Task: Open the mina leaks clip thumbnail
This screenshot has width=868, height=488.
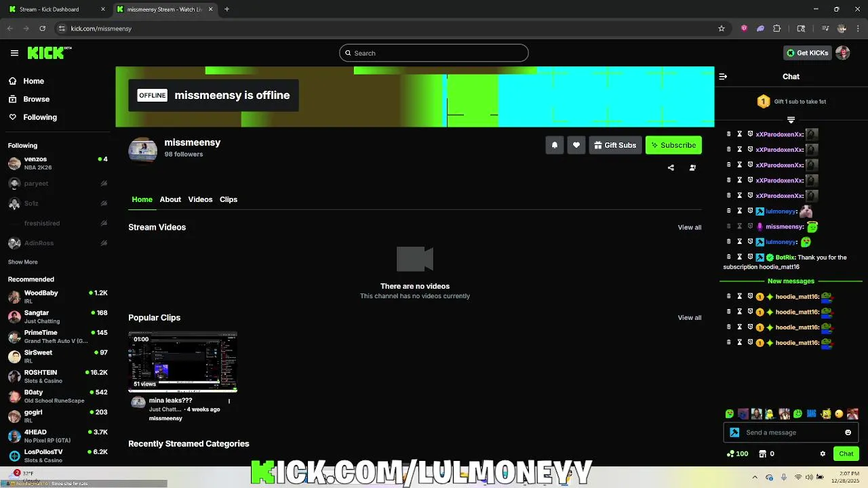Action: 183,362
